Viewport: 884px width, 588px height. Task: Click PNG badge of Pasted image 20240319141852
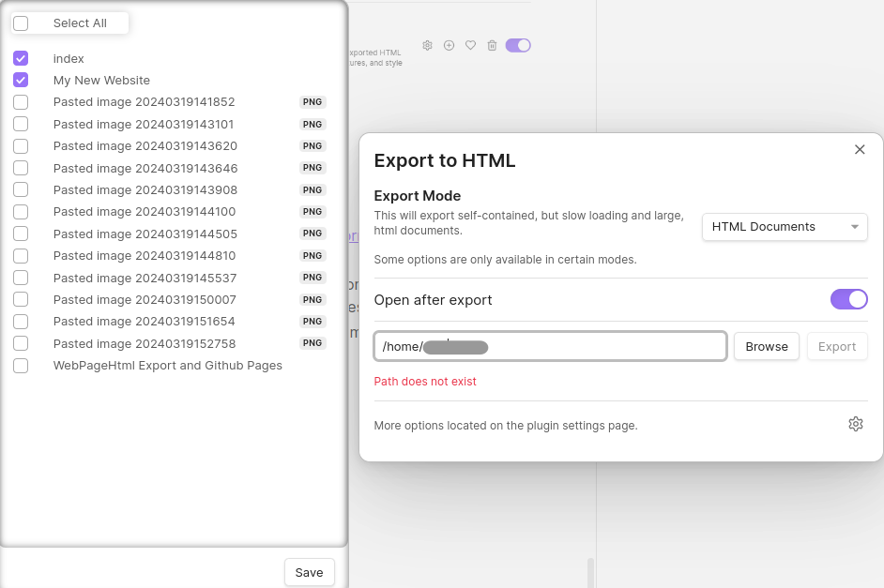click(x=312, y=102)
